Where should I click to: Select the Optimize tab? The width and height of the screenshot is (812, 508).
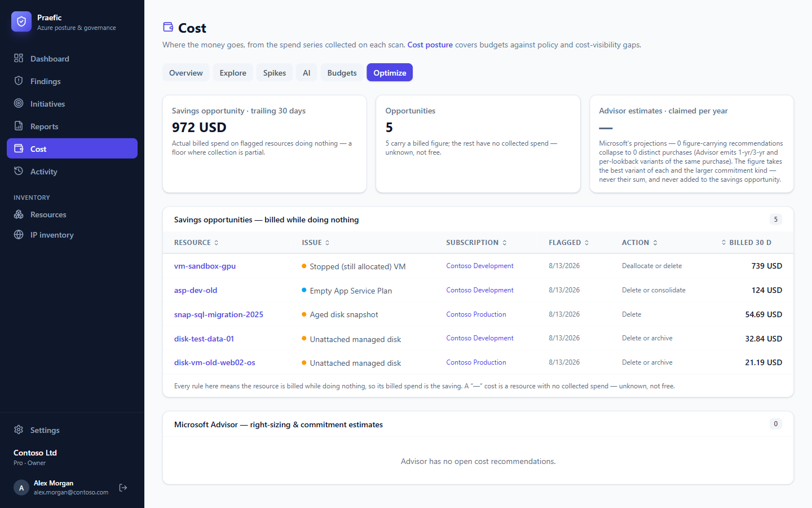point(390,73)
